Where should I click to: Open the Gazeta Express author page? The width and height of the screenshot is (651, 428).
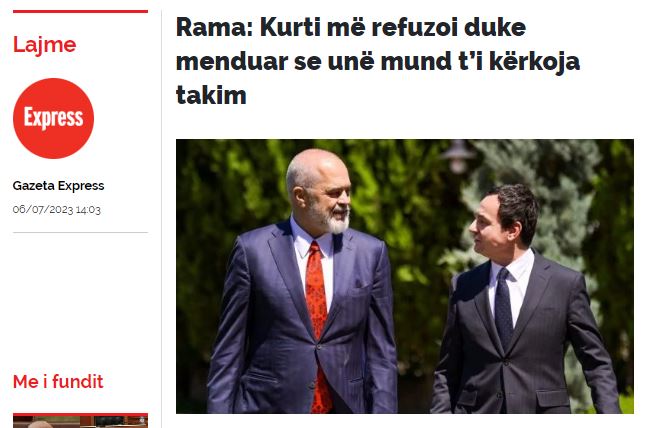(58, 186)
